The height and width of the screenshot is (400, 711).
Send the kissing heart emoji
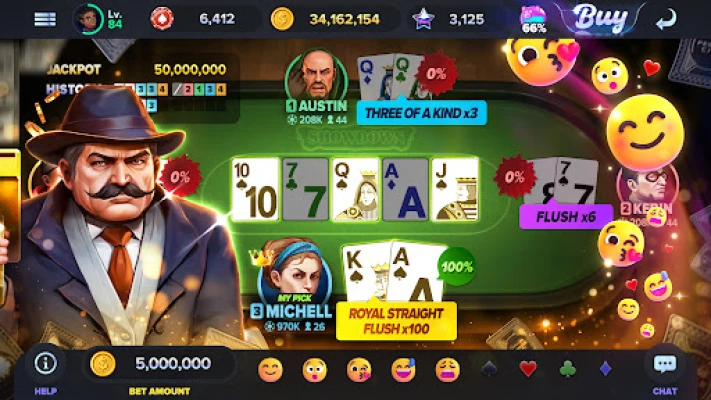click(359, 370)
